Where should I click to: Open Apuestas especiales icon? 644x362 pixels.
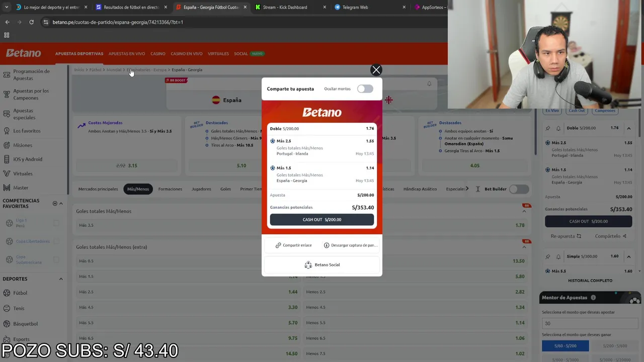(x=7, y=114)
